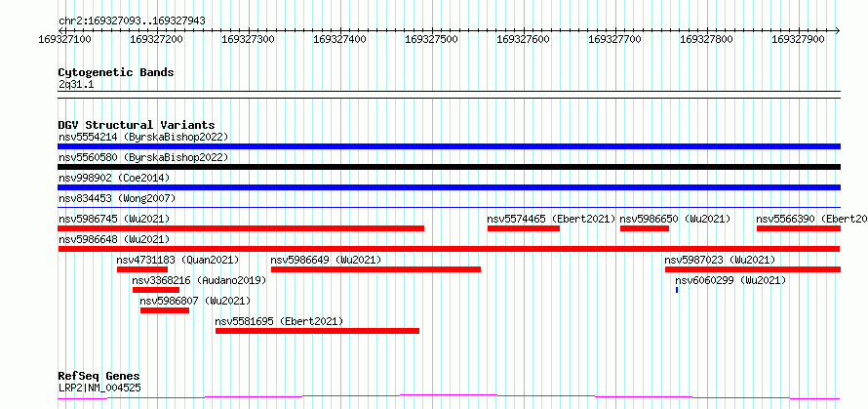Select the RefSeq Genes track title
This screenshot has width=868, height=409.
pyautogui.click(x=99, y=377)
